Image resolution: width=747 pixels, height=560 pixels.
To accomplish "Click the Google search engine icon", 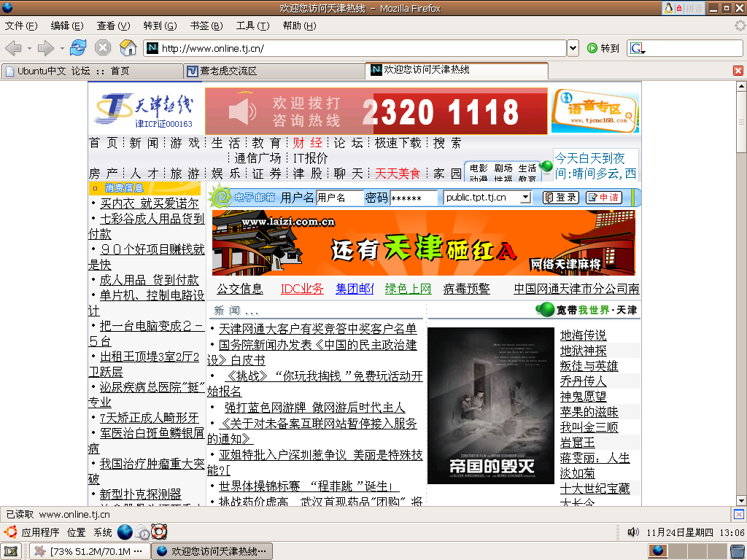I will (x=636, y=48).
